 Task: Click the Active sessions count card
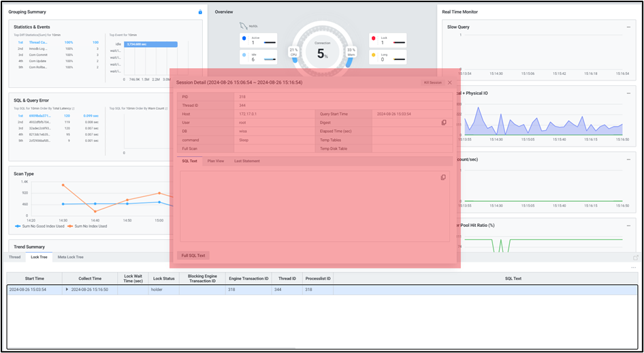pos(258,40)
